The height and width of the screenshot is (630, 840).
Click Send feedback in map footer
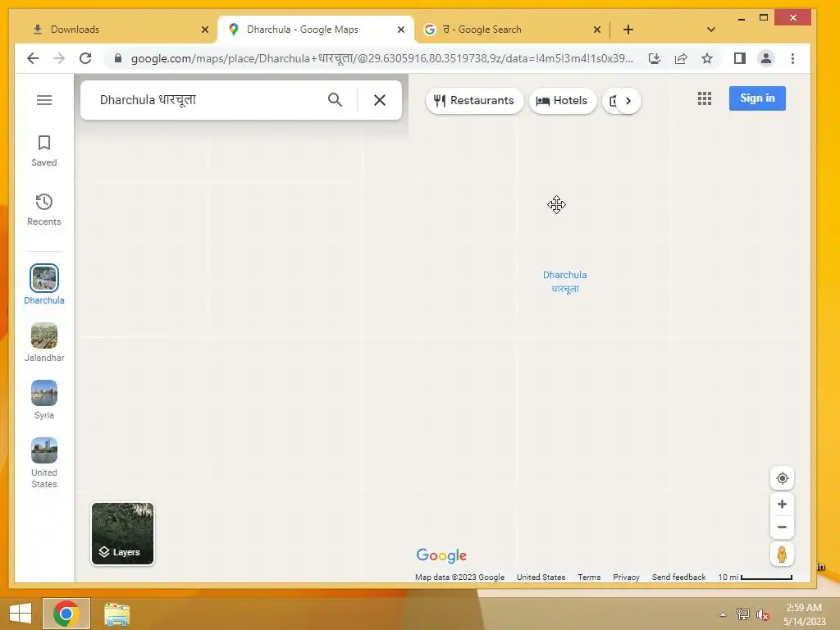(678, 577)
